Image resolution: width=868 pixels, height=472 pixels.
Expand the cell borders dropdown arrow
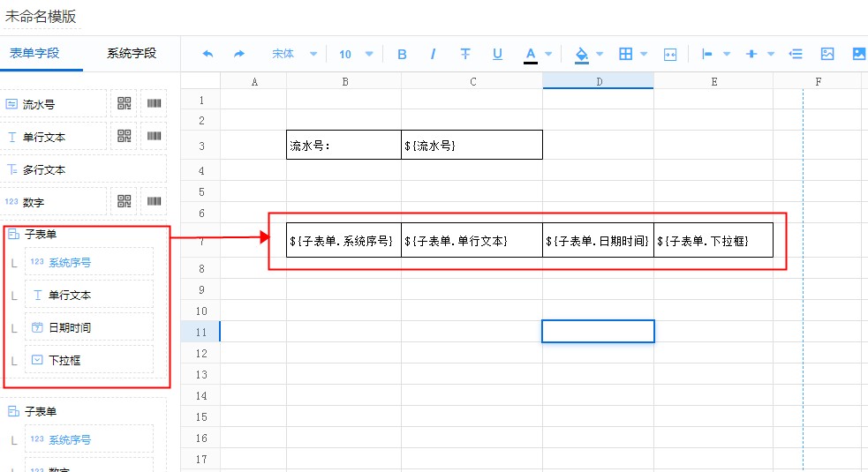coord(645,55)
